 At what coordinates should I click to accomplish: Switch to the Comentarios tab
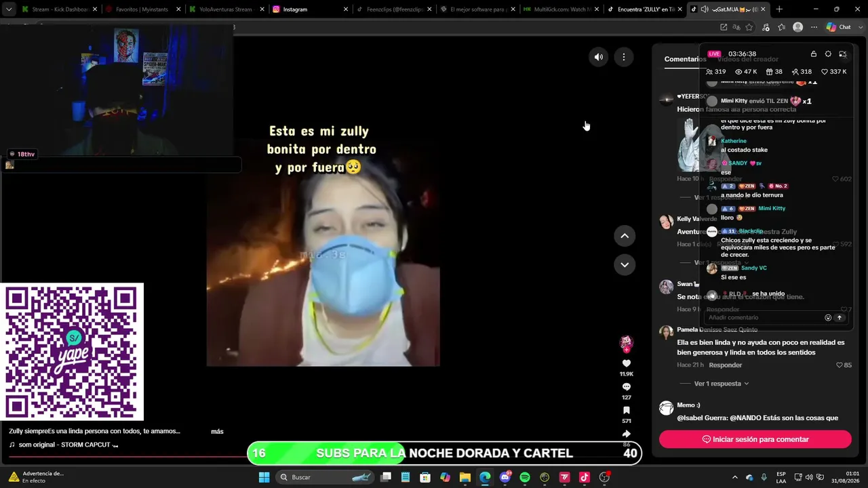[685, 59]
